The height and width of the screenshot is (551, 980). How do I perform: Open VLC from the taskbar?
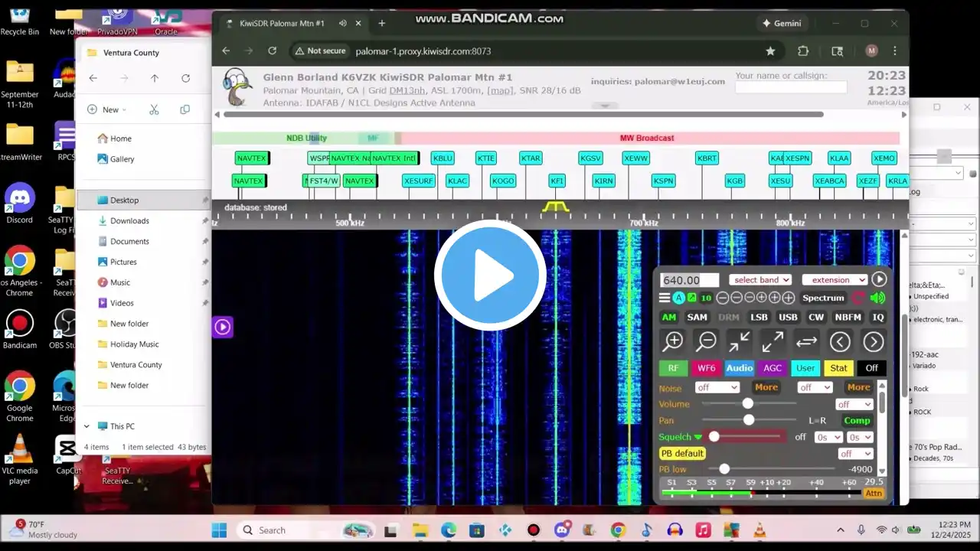tap(759, 530)
